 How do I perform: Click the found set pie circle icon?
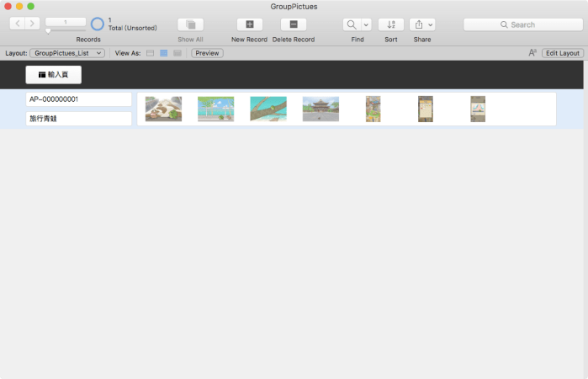click(98, 24)
